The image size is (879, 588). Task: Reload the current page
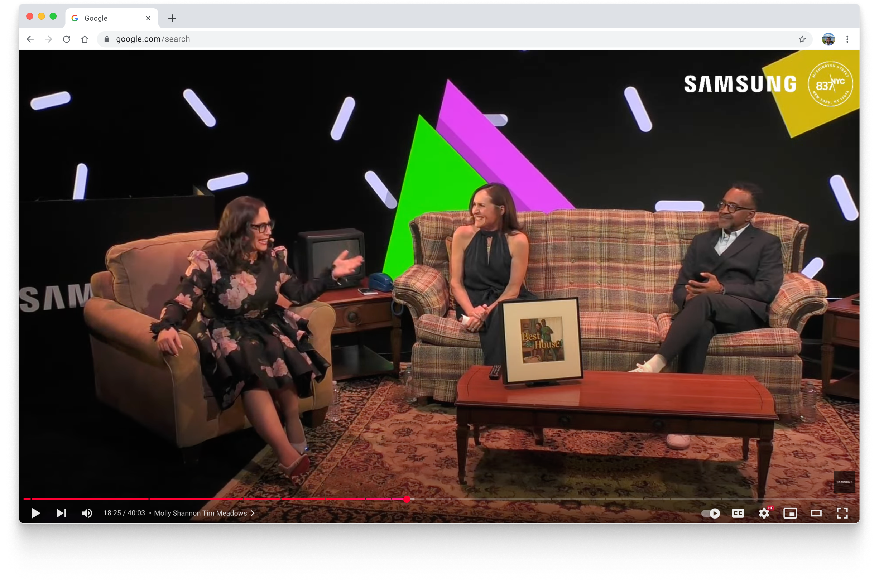coord(66,39)
